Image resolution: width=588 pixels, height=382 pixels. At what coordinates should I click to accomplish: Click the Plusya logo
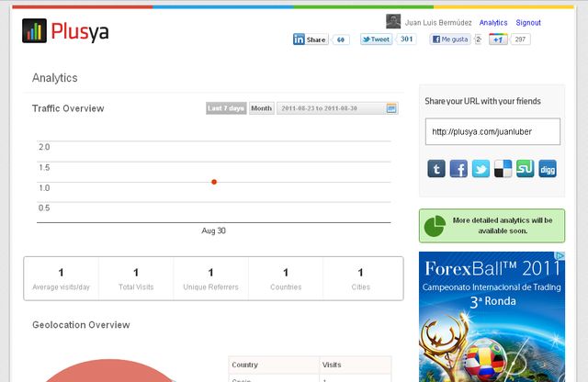point(65,32)
